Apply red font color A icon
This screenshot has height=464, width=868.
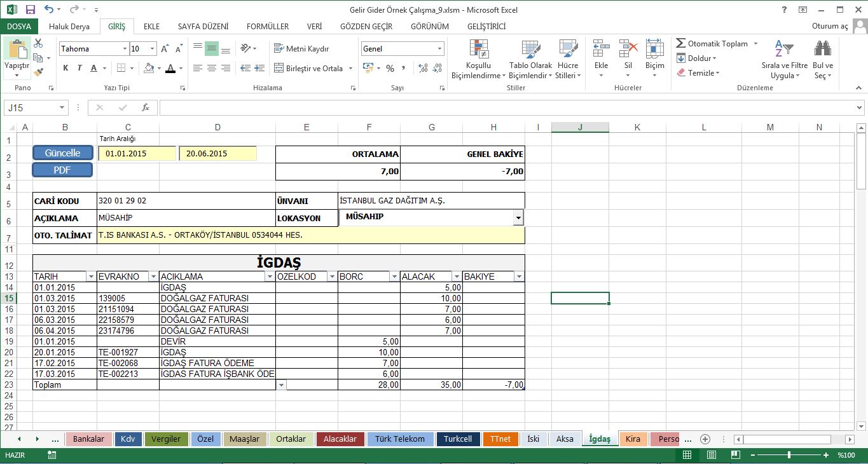(x=170, y=68)
